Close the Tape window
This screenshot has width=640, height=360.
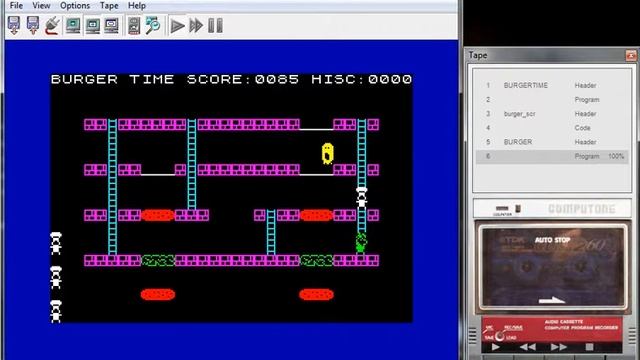pos(631,55)
